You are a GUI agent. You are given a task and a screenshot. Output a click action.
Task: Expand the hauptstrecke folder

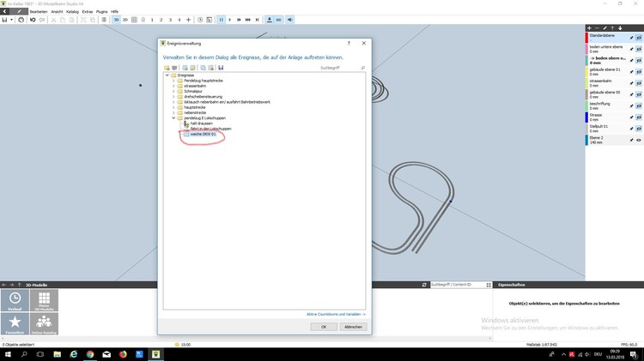coord(173,107)
